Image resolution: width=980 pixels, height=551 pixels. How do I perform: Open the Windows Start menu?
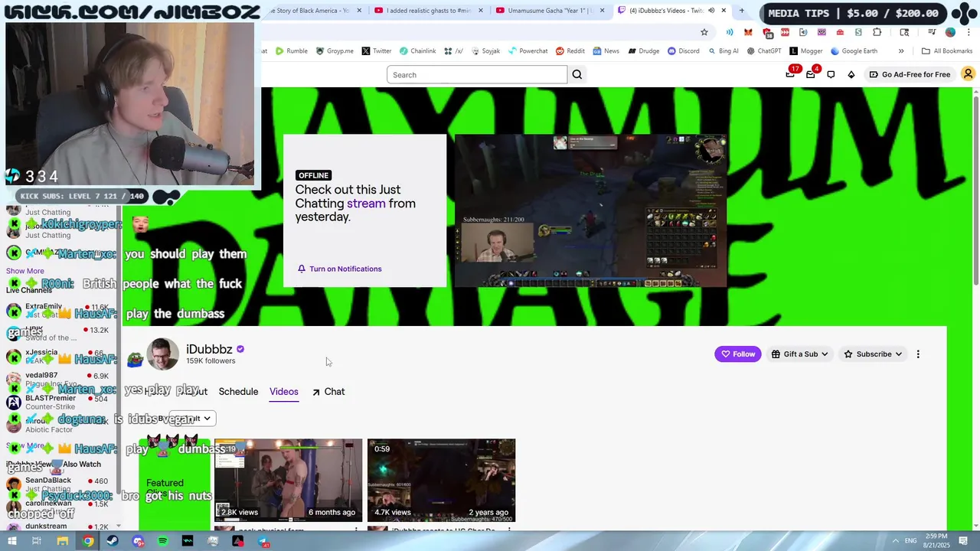[11, 541]
